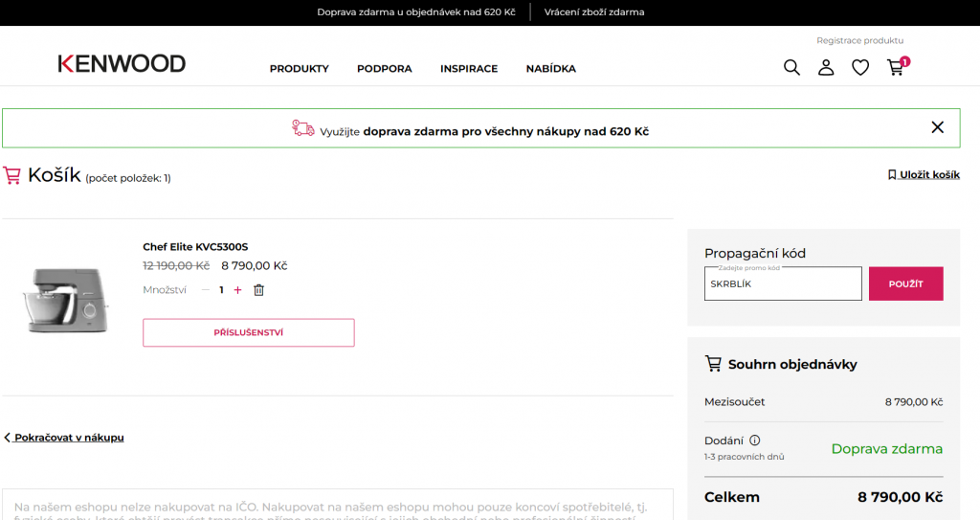Click the red cart icon beside Košík heading
The height and width of the screenshot is (520, 980).
pos(11,175)
